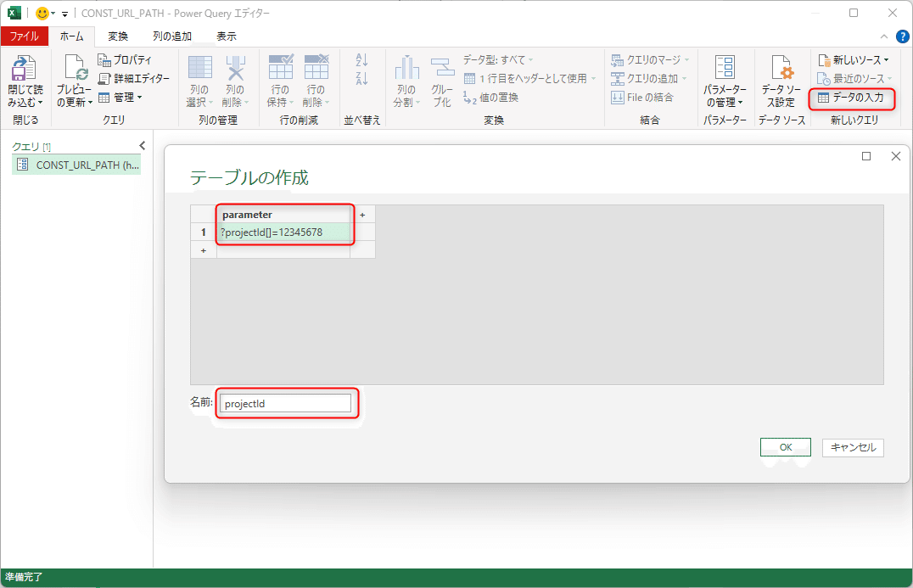
Task: Collapse the ribbon with the chevron
Action: tap(884, 36)
